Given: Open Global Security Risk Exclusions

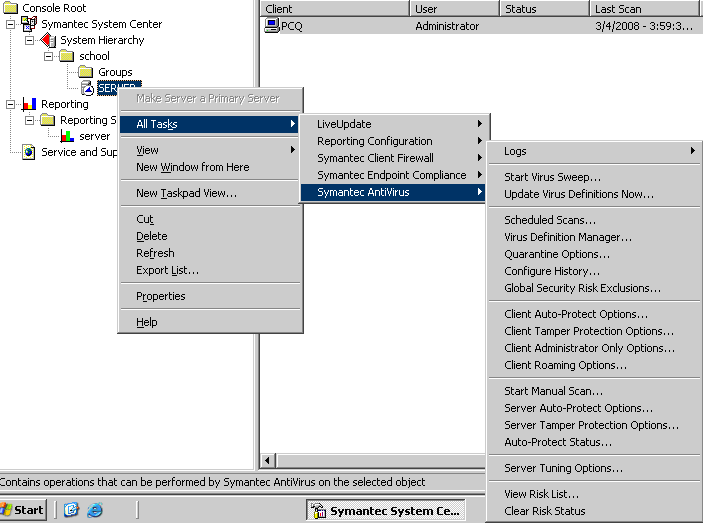Looking at the screenshot, I should point(594,288).
